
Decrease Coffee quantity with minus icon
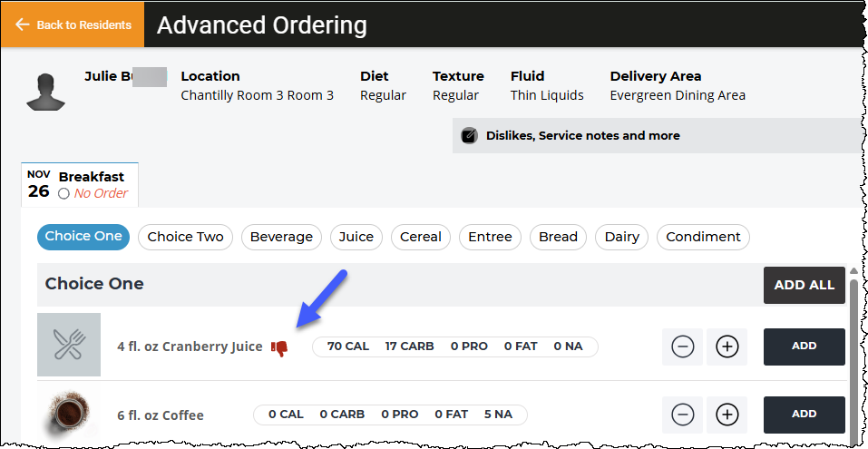tap(683, 415)
